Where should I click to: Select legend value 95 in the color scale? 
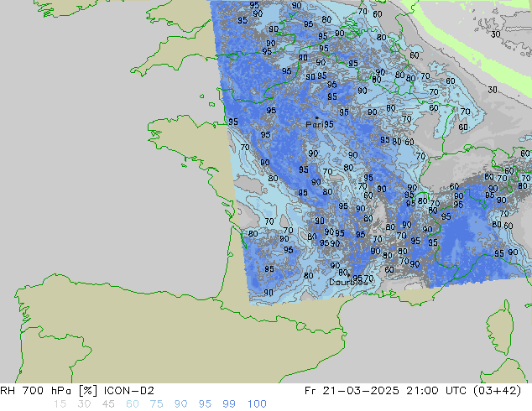205,404
